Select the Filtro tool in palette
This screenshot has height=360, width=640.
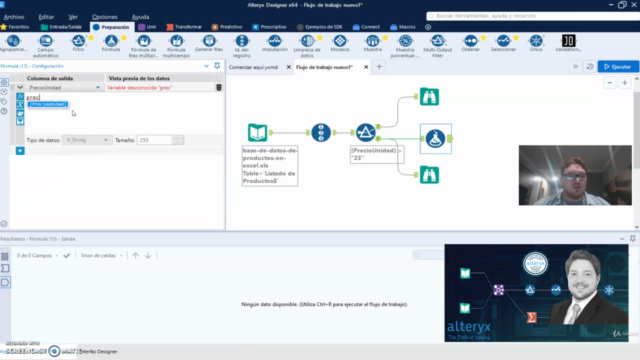pyautogui.click(x=78, y=43)
